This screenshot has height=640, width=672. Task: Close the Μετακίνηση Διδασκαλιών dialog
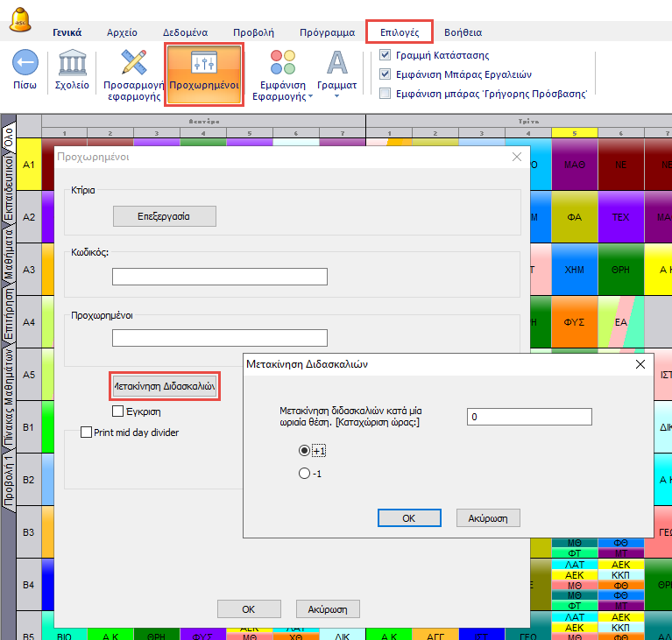click(640, 364)
